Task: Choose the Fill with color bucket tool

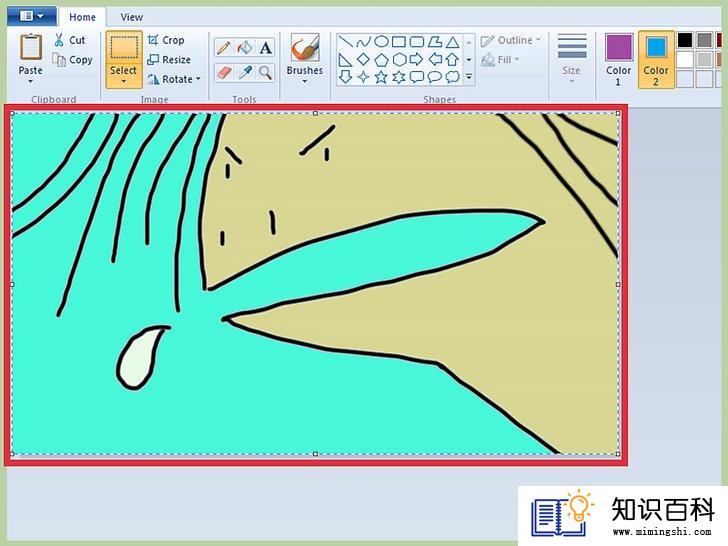Action: click(245, 48)
